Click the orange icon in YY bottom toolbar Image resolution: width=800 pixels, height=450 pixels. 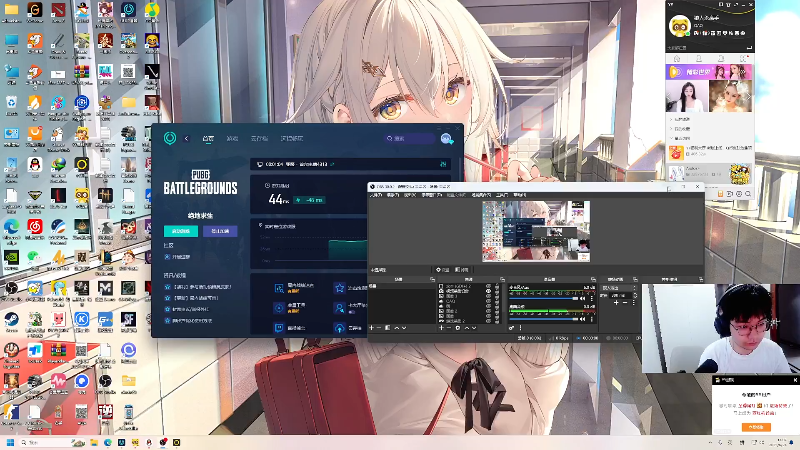721,193
